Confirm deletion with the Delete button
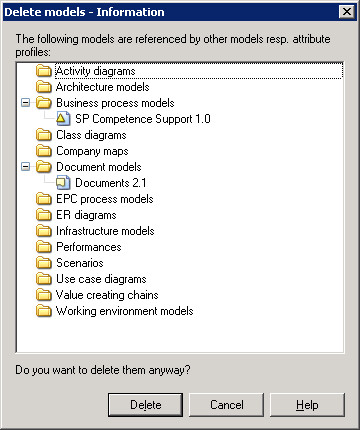The width and height of the screenshot is (360, 430). [x=145, y=405]
